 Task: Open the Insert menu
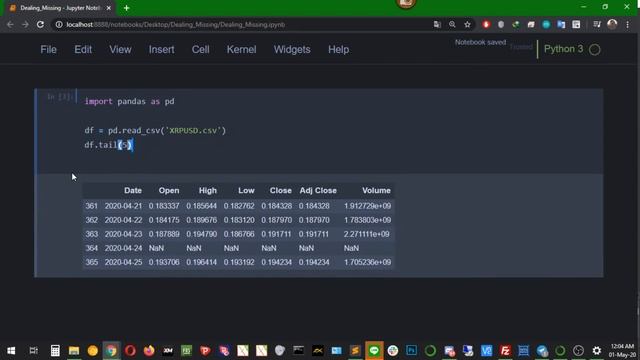pyautogui.click(x=161, y=49)
